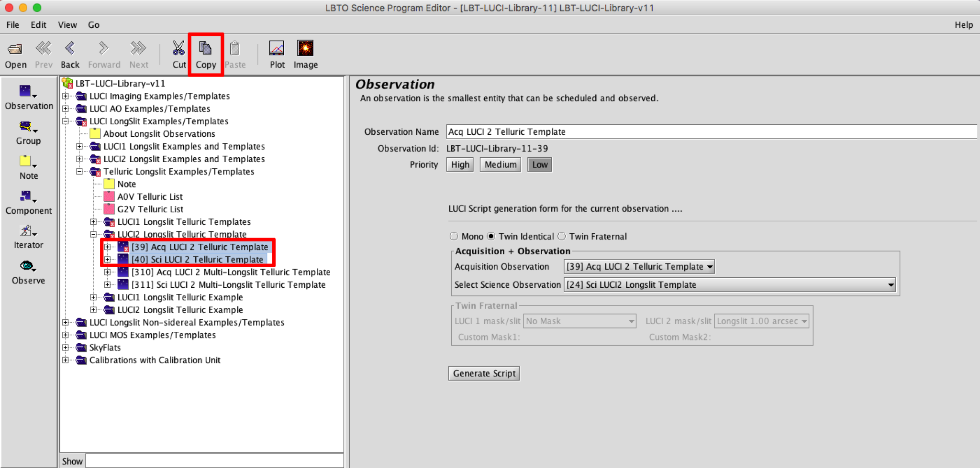
Task: Open the Help menu
Action: click(964, 25)
